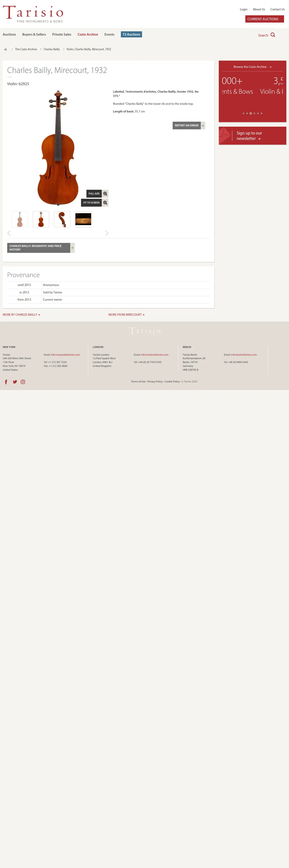Select the last carousel dot in the red banner
This screenshot has height=868, width=289.
coord(261,113)
